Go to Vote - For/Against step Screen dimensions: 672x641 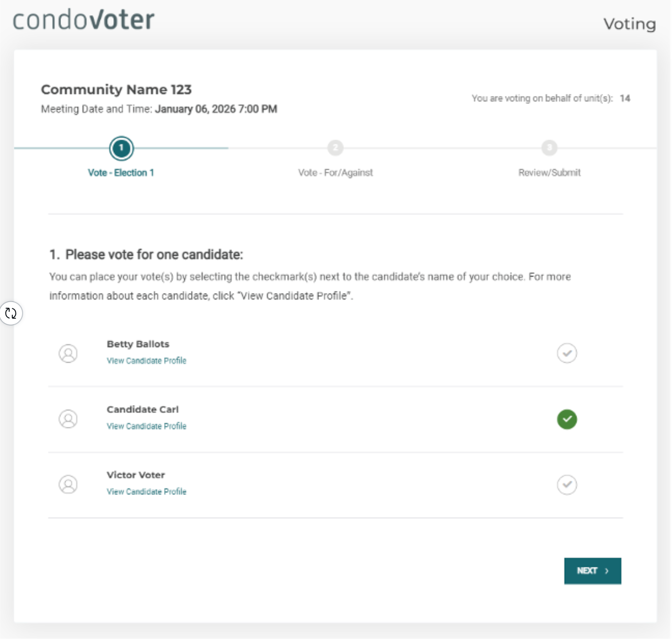tap(335, 173)
